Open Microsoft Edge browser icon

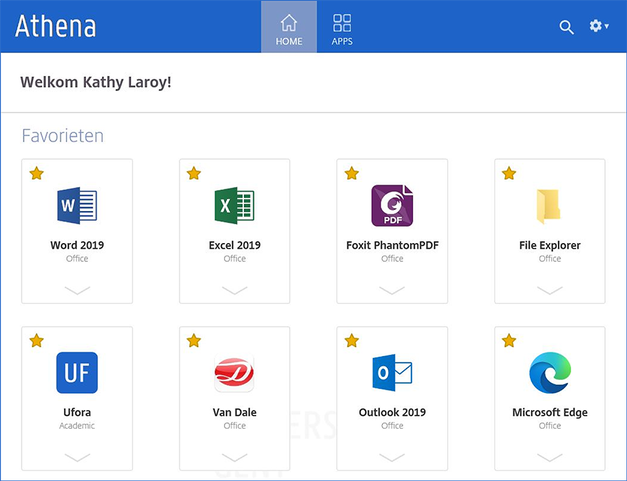(549, 373)
